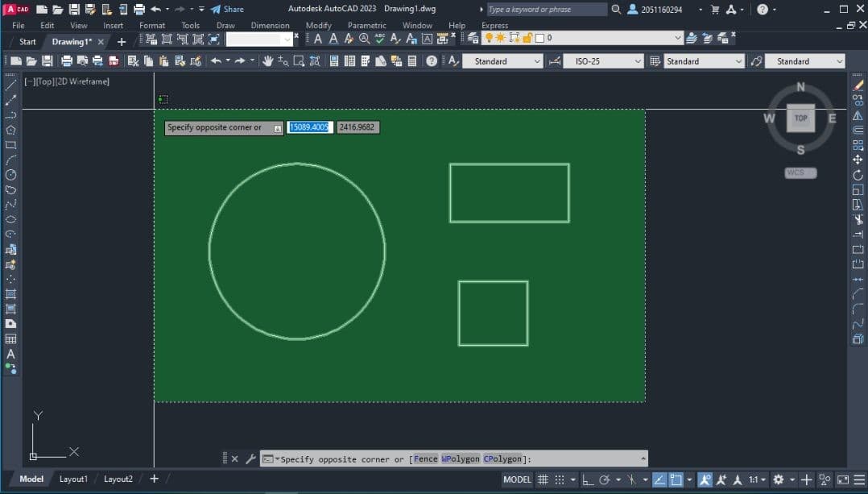Click the keyword search input field
Image resolution: width=868 pixels, height=494 pixels.
[547, 10]
